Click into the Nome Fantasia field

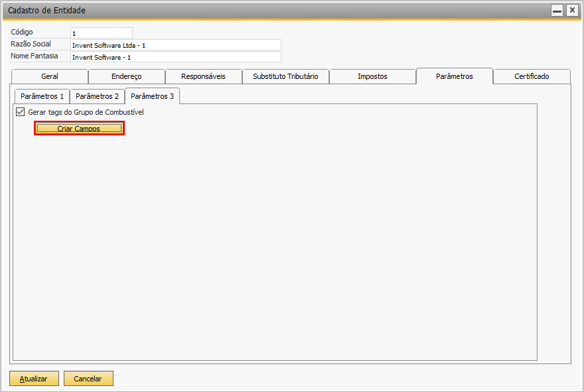point(176,57)
